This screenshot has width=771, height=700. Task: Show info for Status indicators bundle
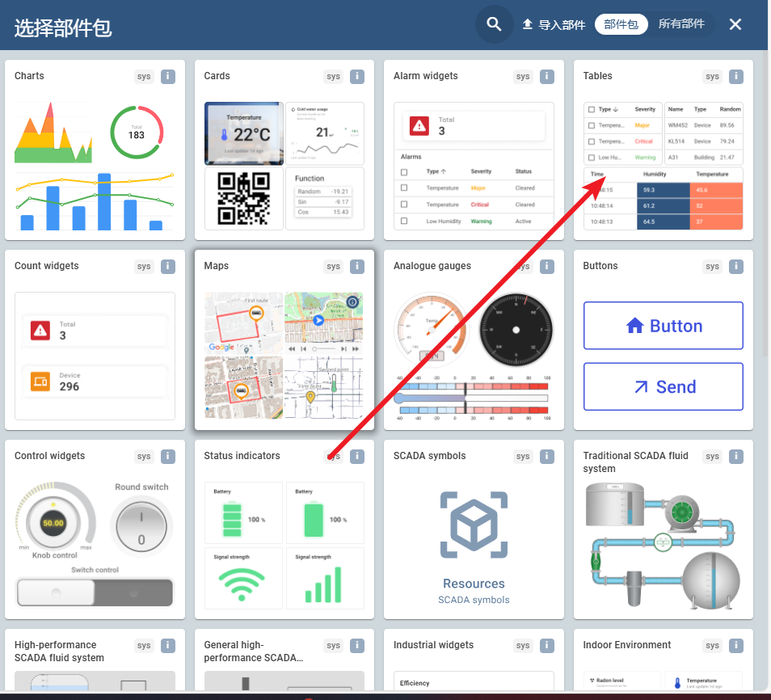pos(357,456)
